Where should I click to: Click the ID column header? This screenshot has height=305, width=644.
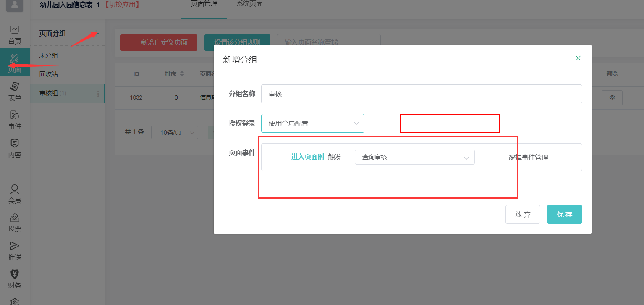[x=136, y=74]
